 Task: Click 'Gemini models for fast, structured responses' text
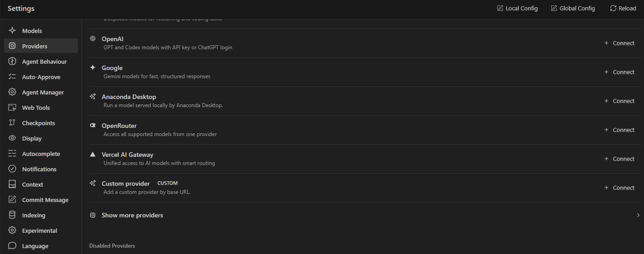click(157, 76)
